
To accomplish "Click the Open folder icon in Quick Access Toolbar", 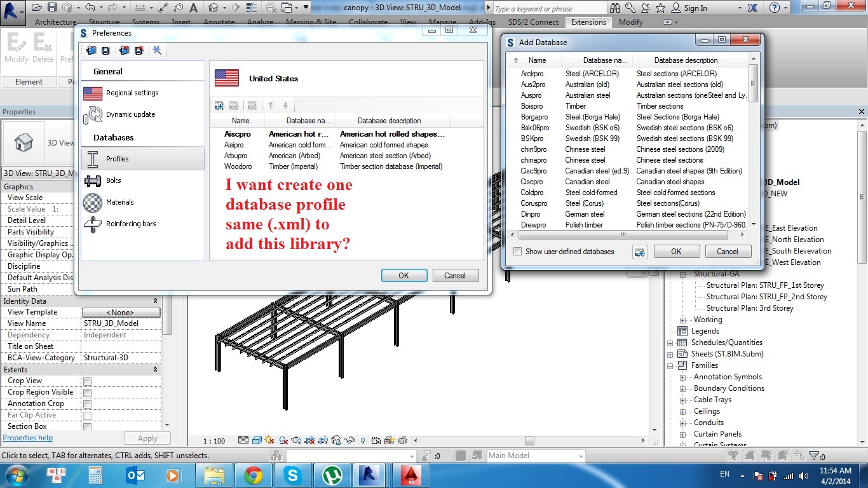I will point(36,8).
